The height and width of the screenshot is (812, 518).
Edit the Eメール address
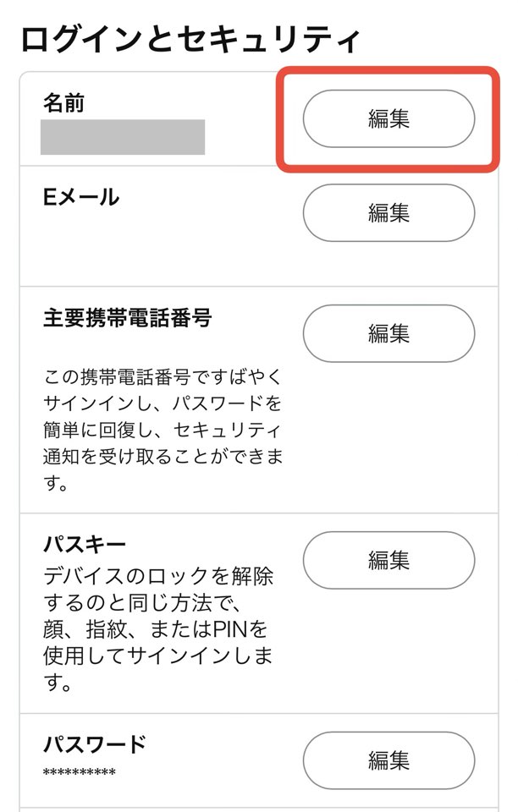pos(388,213)
